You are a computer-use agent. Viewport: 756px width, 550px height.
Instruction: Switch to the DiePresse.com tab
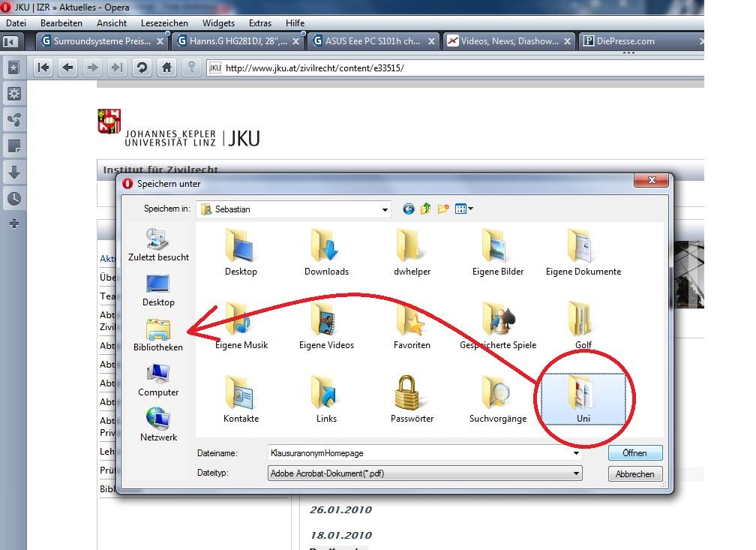coord(625,41)
